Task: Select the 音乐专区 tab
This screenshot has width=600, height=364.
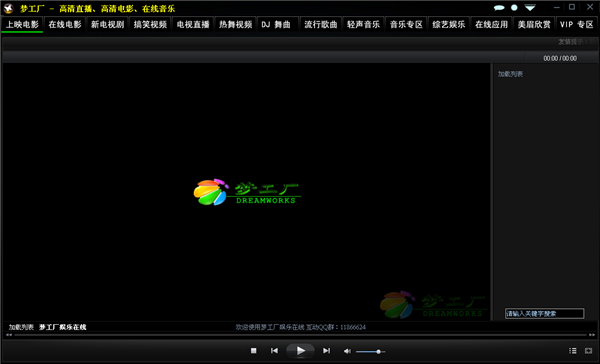Action: pos(406,24)
